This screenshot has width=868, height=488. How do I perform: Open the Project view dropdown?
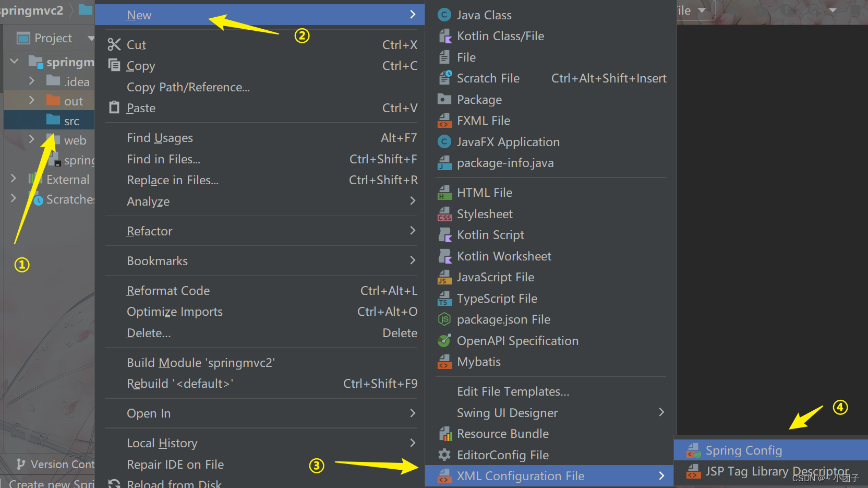coord(54,38)
